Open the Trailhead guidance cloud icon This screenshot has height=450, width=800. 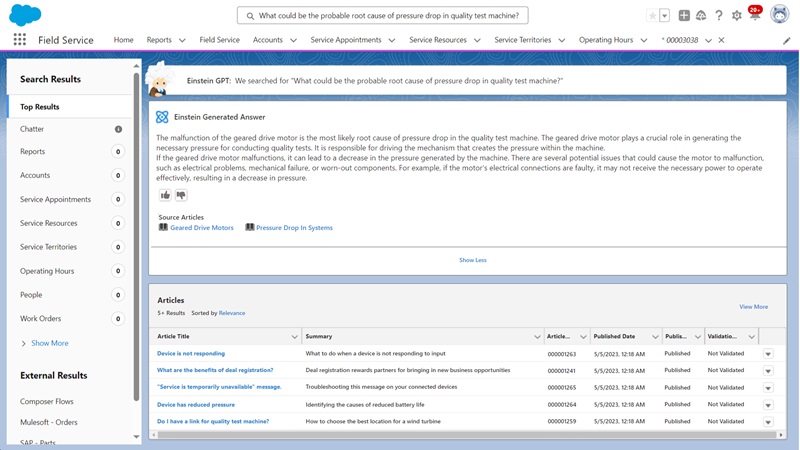click(x=701, y=15)
